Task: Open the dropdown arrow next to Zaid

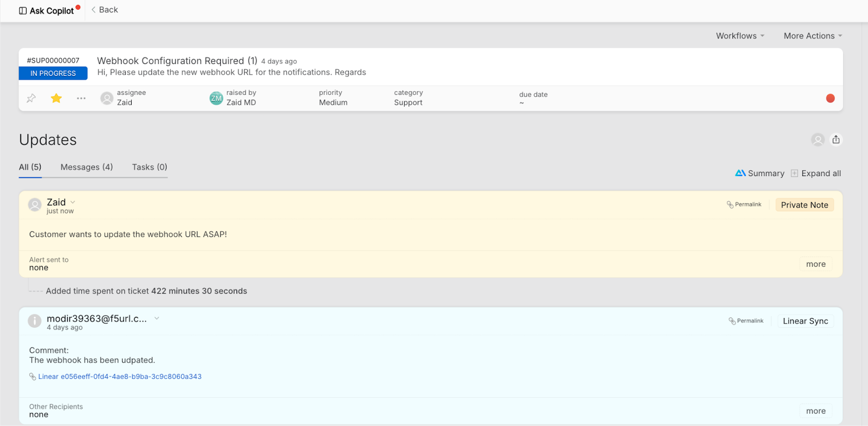Action: click(73, 202)
